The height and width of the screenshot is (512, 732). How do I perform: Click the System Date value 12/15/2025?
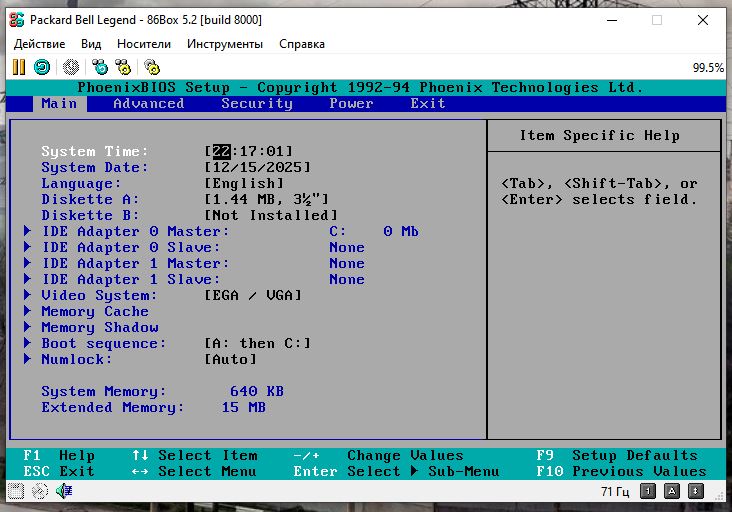pyautogui.click(x=257, y=167)
